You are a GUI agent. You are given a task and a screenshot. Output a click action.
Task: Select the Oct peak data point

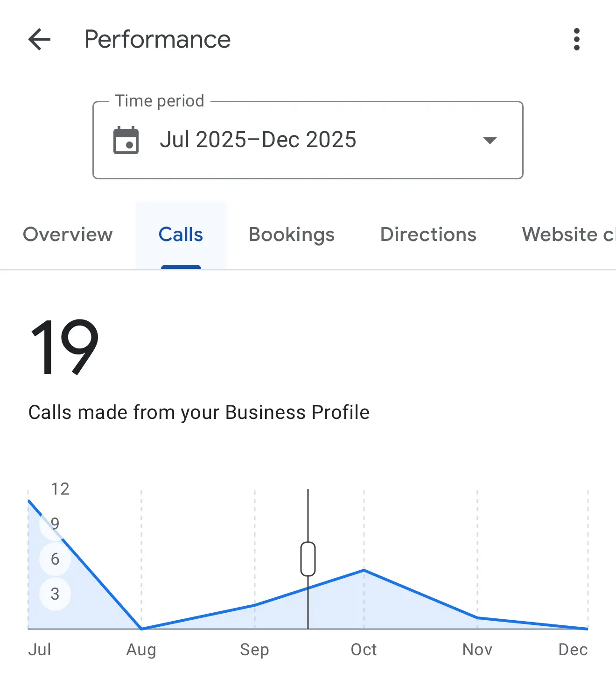tap(364, 570)
